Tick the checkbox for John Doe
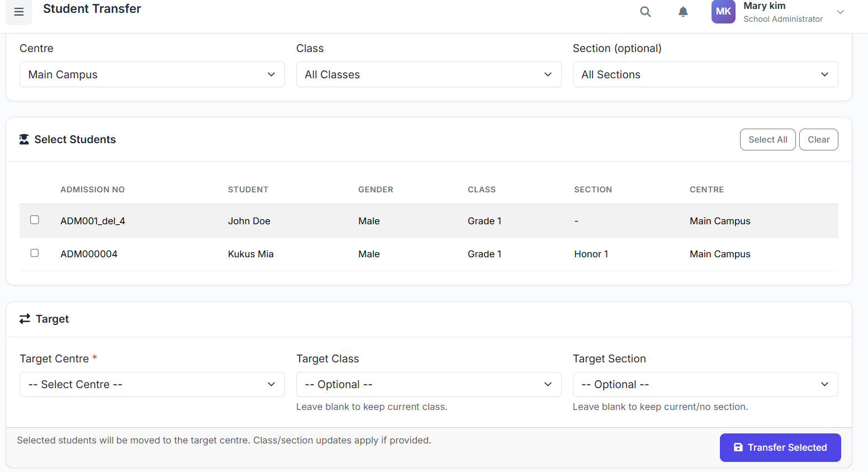Image resolution: width=868 pixels, height=472 pixels. pyautogui.click(x=35, y=220)
